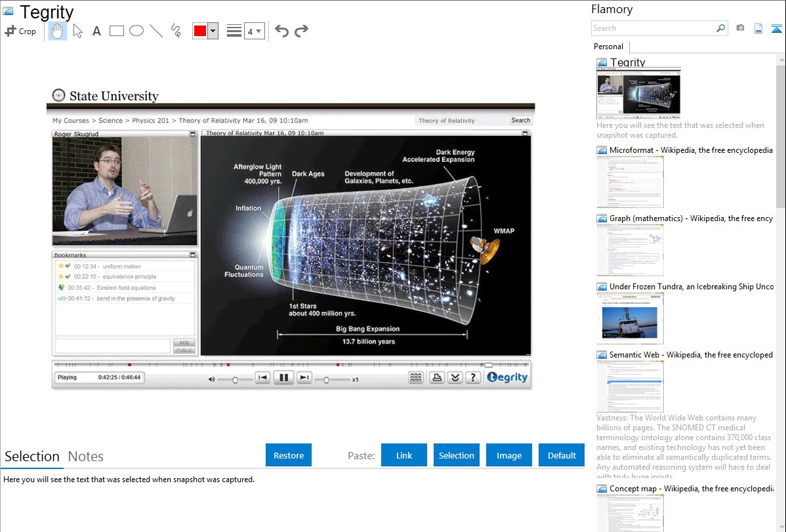786x532 pixels.
Task: Click the snapshot list scroll-down arrow
Action: coord(781,526)
